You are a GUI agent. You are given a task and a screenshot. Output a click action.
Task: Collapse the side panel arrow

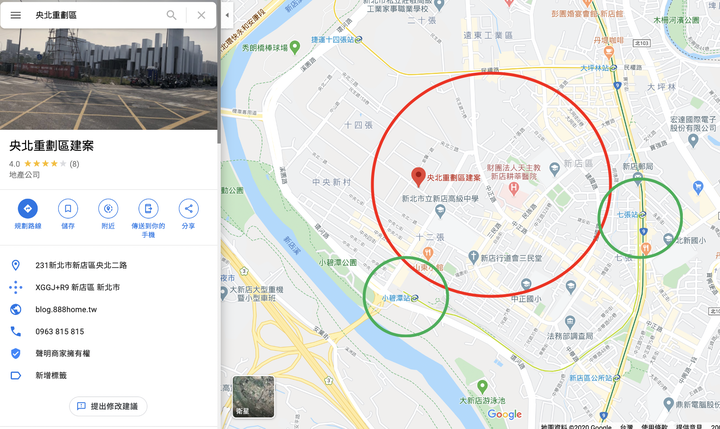227,15
